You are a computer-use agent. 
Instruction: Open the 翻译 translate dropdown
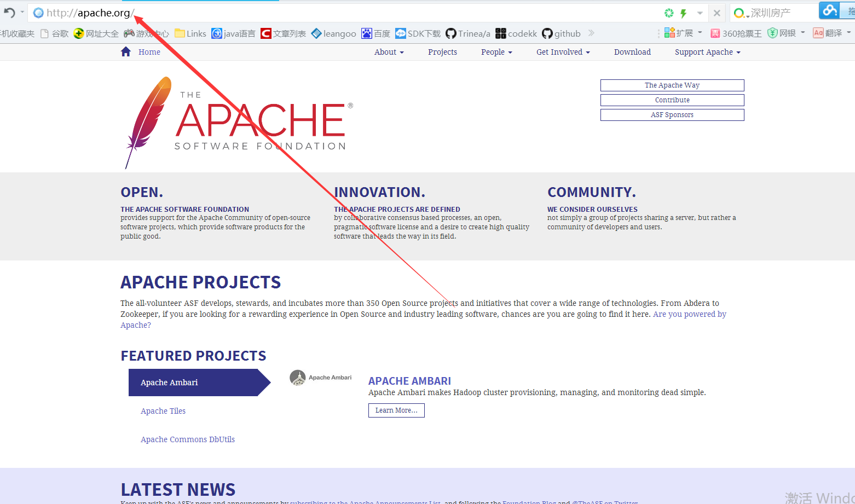(832, 33)
